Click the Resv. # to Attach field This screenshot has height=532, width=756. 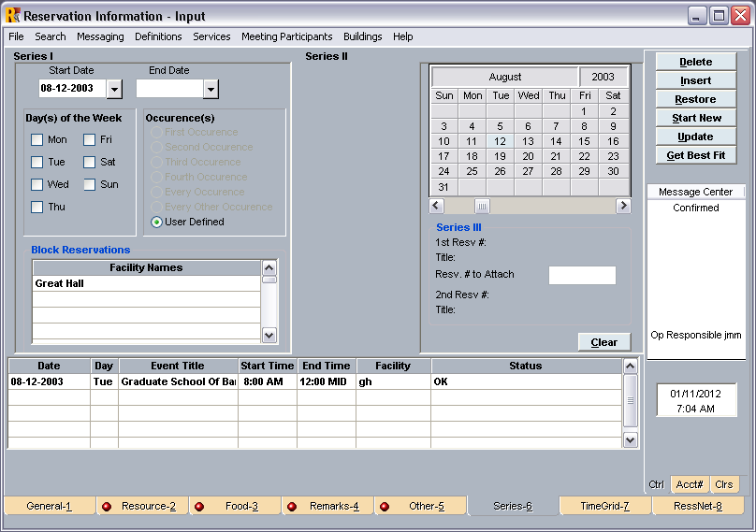pos(582,276)
